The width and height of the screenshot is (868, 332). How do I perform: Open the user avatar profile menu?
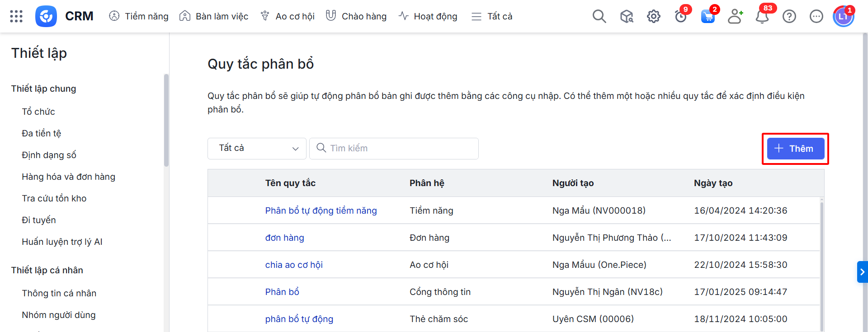[843, 17]
